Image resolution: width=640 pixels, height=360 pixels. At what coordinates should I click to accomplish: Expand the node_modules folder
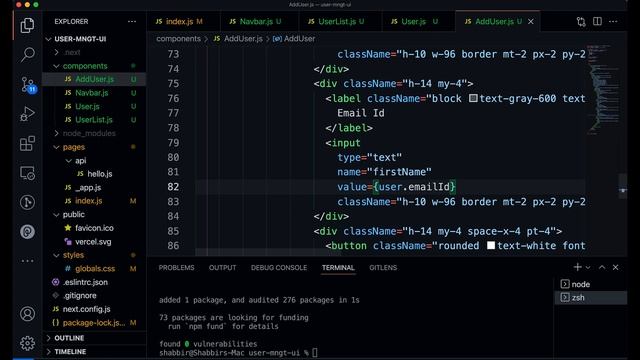(x=95, y=133)
